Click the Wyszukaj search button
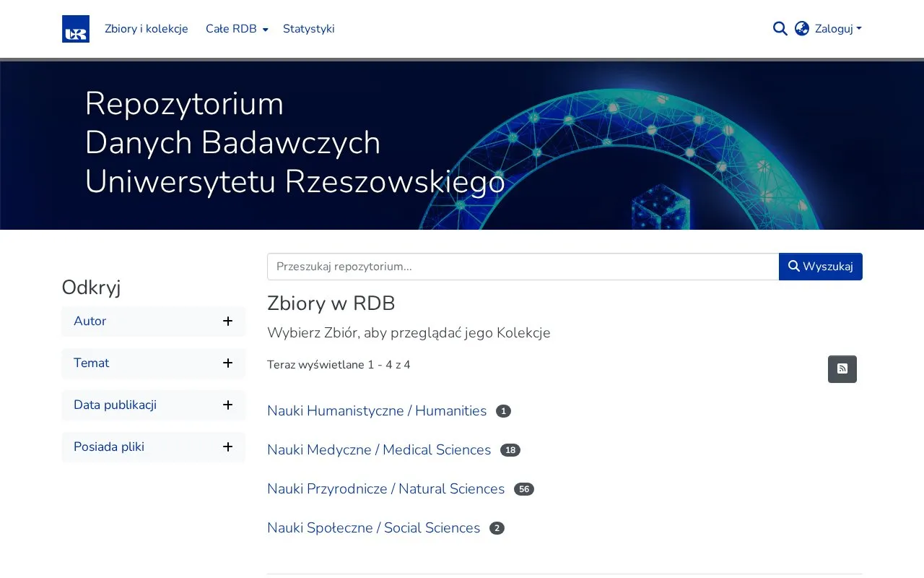This screenshot has height=578, width=924. (x=821, y=267)
